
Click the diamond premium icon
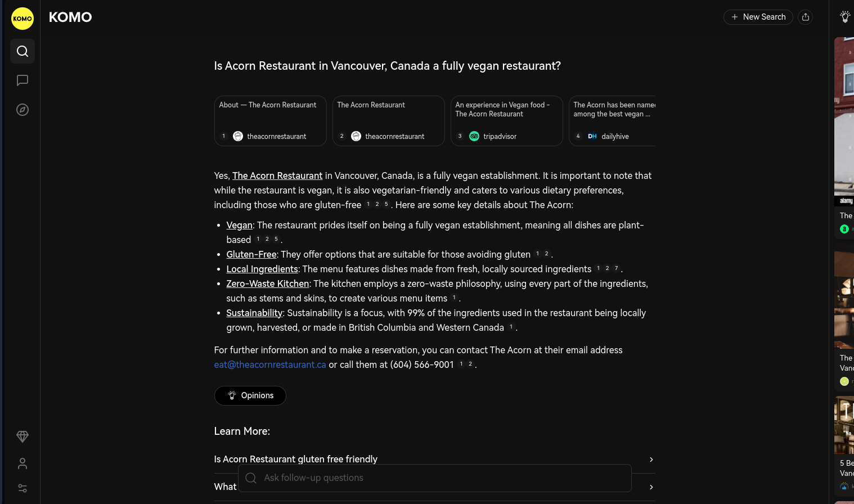pyautogui.click(x=23, y=436)
